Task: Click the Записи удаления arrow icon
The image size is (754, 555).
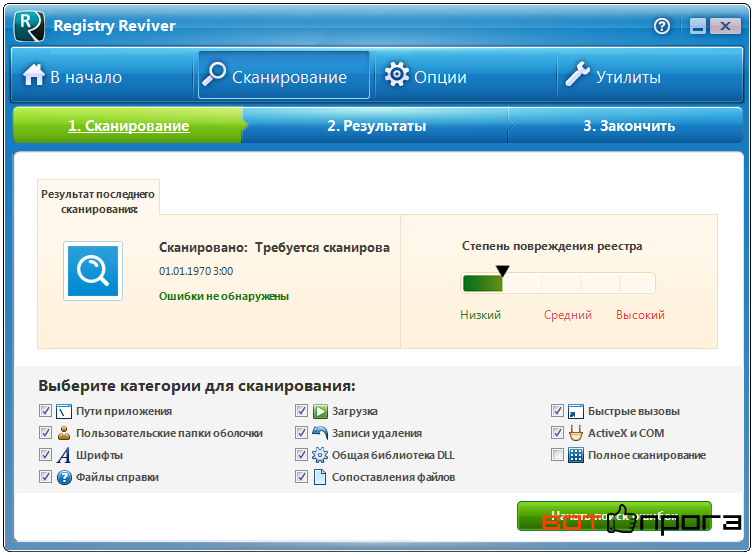Action: (x=320, y=433)
